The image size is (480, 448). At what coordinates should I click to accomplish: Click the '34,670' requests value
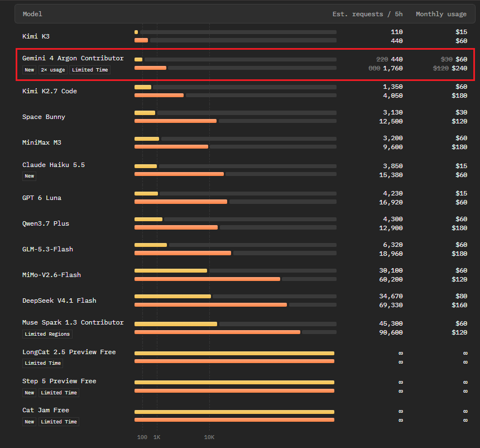click(x=391, y=296)
